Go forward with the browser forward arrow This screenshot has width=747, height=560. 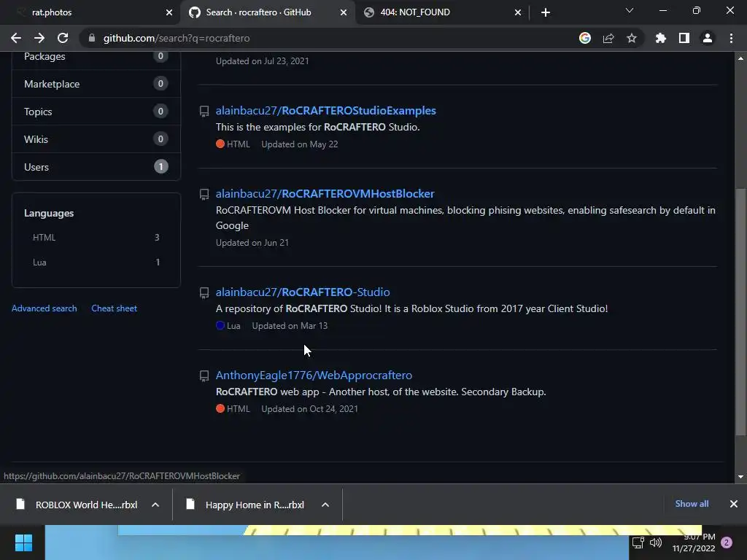pyautogui.click(x=39, y=38)
